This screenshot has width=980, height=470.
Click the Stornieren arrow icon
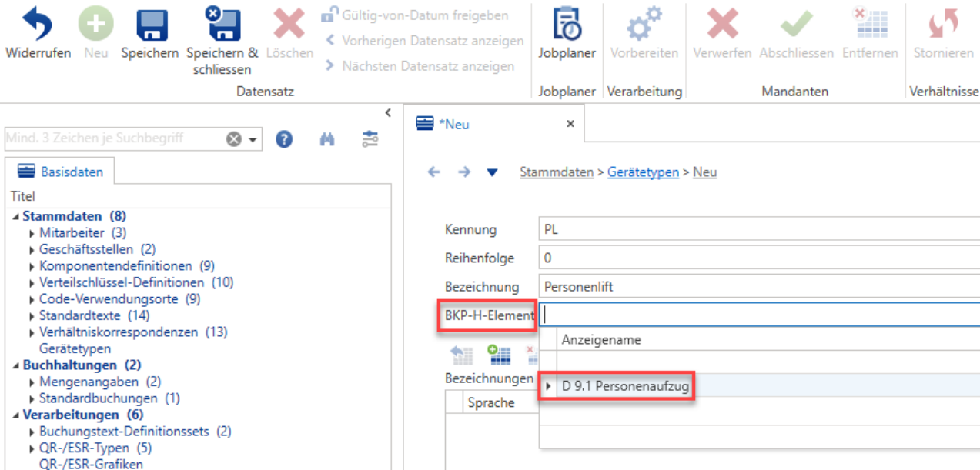coord(943,25)
